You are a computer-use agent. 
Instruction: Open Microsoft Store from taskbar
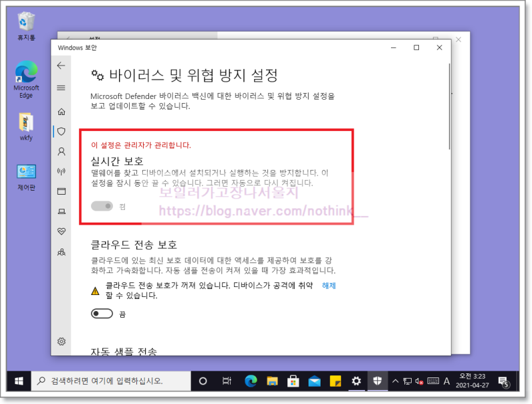pyautogui.click(x=293, y=381)
